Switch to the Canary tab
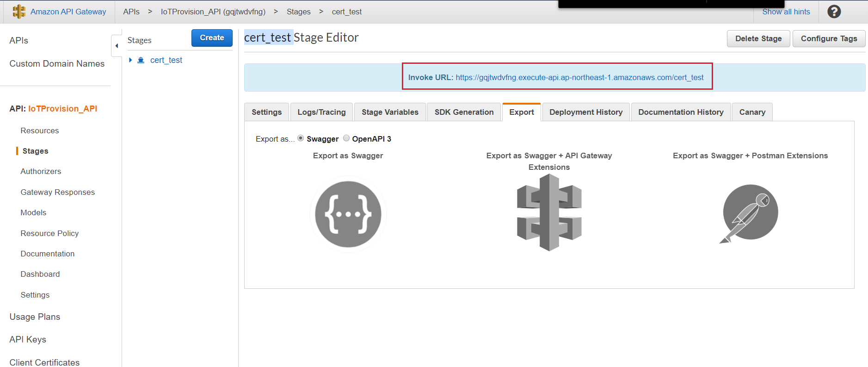The image size is (868, 367). (752, 112)
